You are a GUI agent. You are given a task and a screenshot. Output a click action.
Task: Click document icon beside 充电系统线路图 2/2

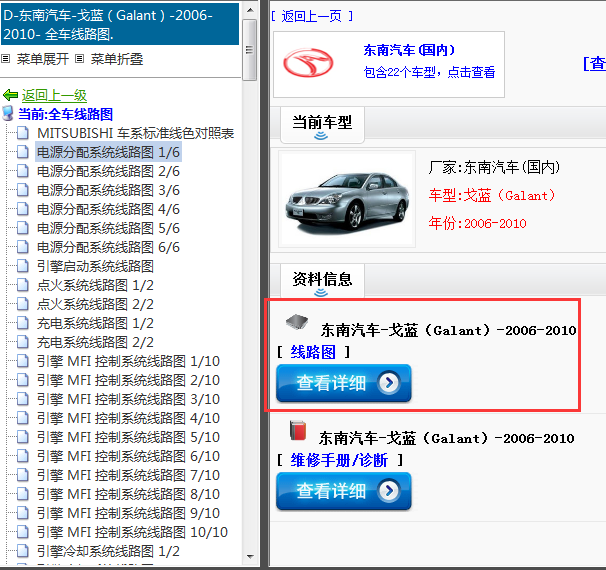[23, 342]
